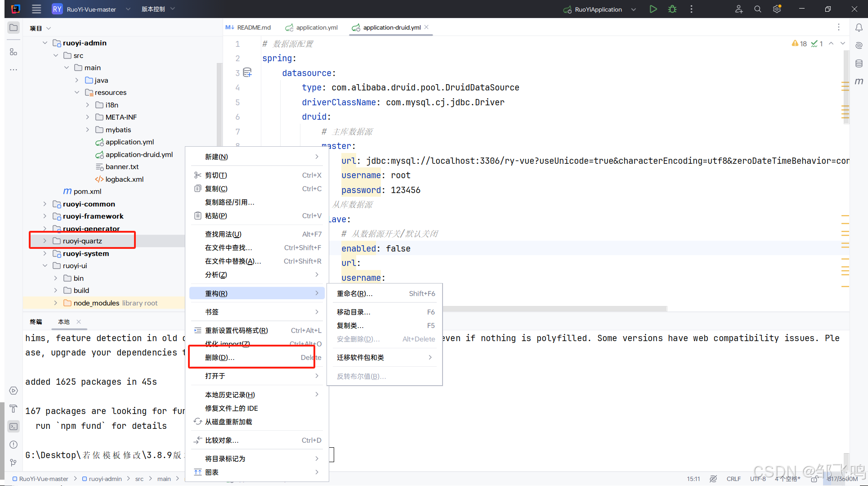Image resolution: width=868 pixels, height=486 pixels.
Task: Expand the java folder
Action: click(x=77, y=80)
